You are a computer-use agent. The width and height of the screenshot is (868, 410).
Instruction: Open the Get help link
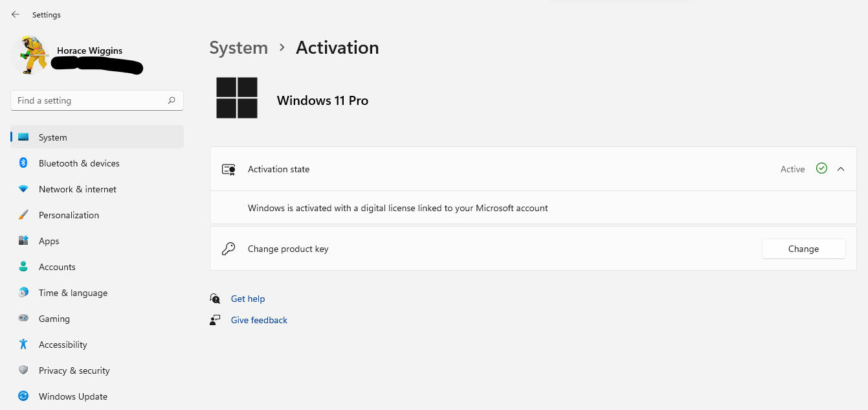coord(248,298)
